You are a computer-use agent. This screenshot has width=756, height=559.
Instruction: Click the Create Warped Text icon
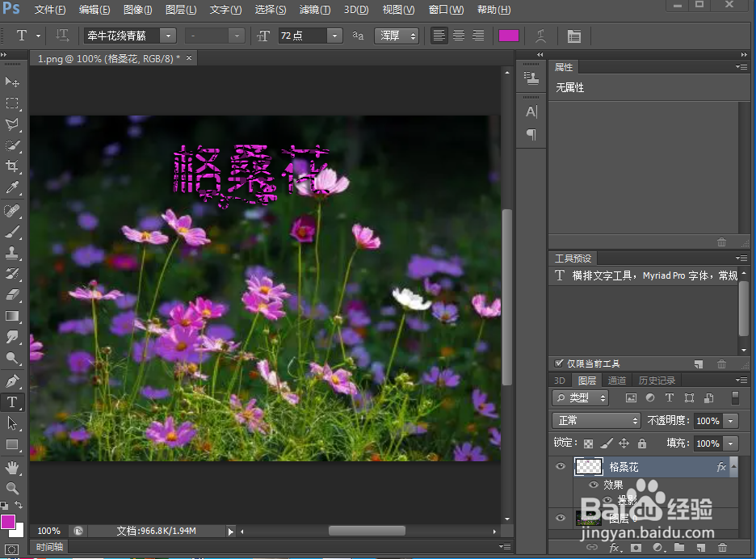point(541,36)
